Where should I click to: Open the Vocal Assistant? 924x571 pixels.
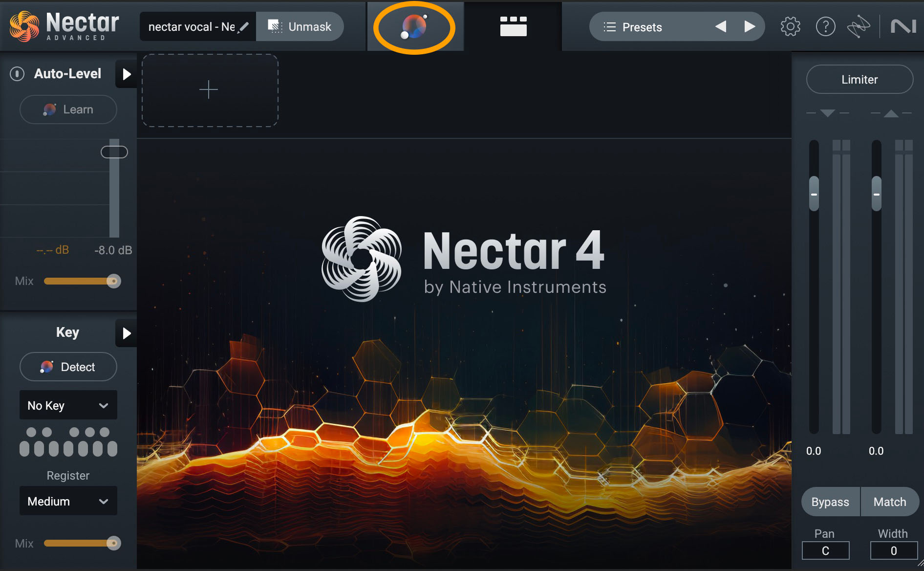pyautogui.click(x=414, y=26)
